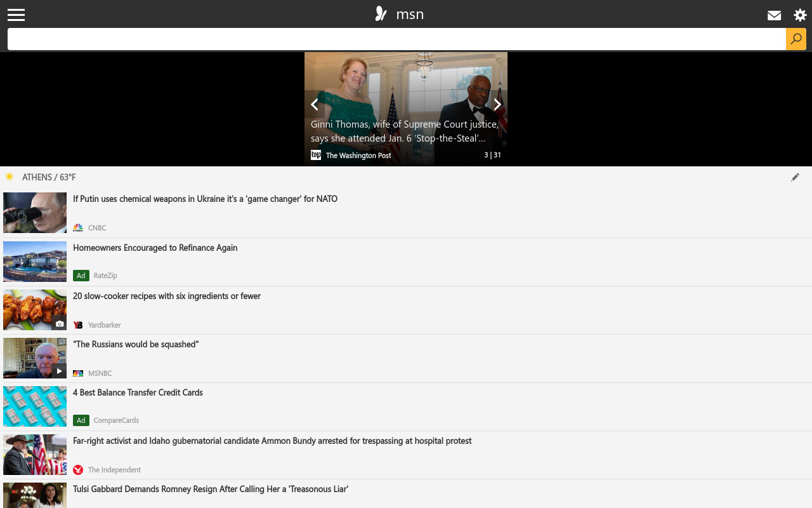Open Russians would be squashed video thumbnail
This screenshot has width=812, height=508.
pyautogui.click(x=35, y=358)
